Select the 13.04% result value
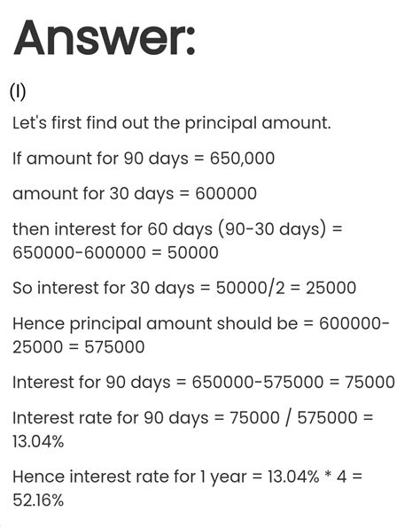 click(x=38, y=441)
